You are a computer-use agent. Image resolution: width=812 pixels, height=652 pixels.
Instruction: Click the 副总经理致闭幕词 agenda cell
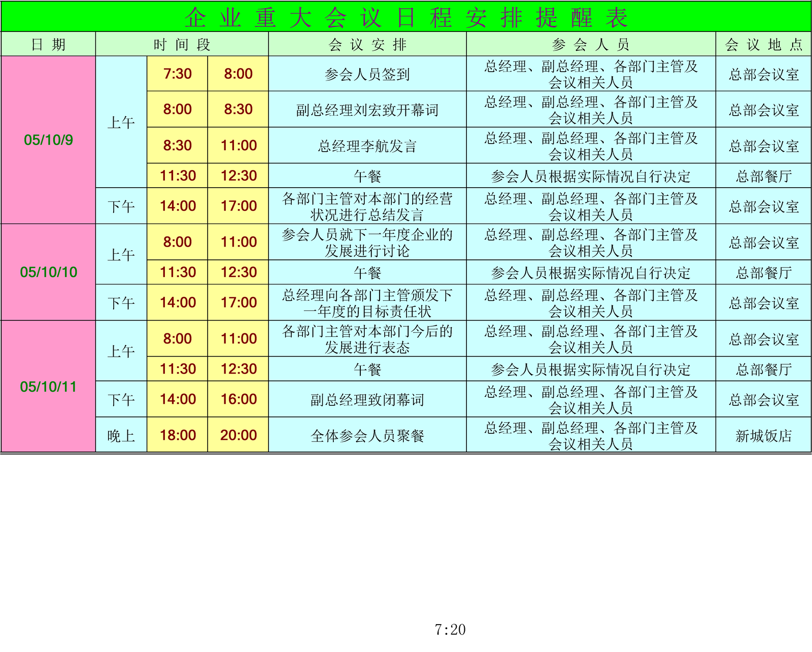(367, 399)
